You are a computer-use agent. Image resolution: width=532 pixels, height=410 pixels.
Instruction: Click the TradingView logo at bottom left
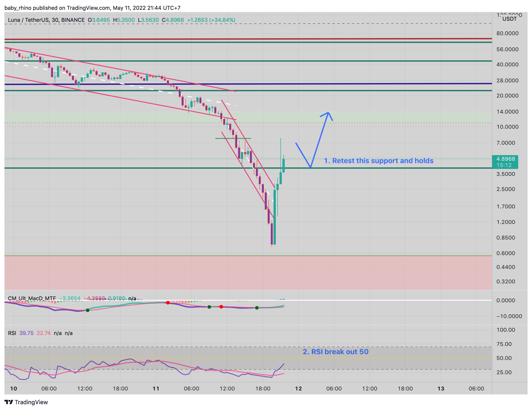[26, 402]
